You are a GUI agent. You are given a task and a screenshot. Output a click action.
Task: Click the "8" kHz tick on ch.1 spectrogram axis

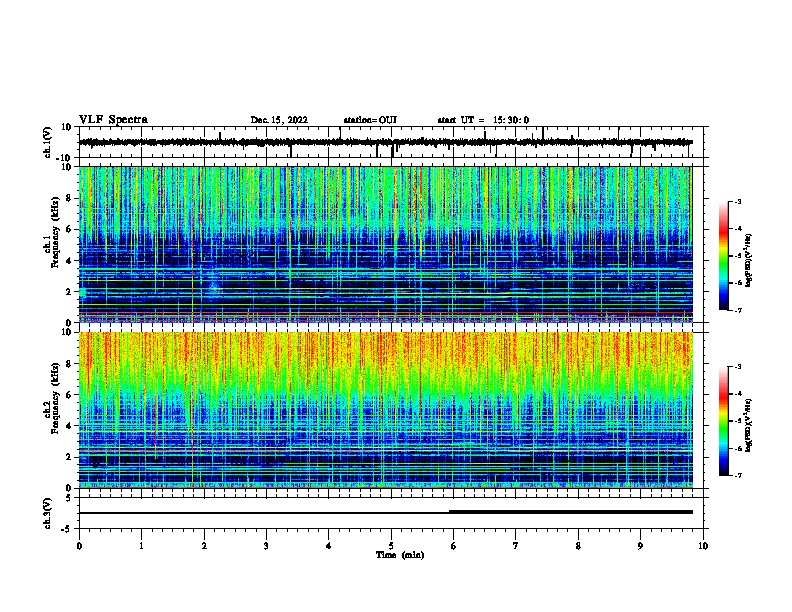[69, 198]
